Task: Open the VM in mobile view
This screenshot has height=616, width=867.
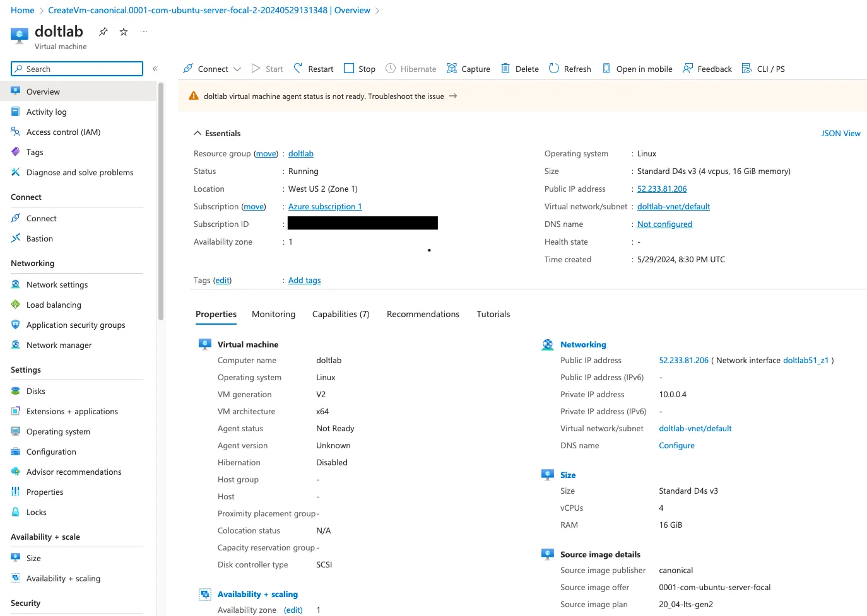Action: click(637, 68)
